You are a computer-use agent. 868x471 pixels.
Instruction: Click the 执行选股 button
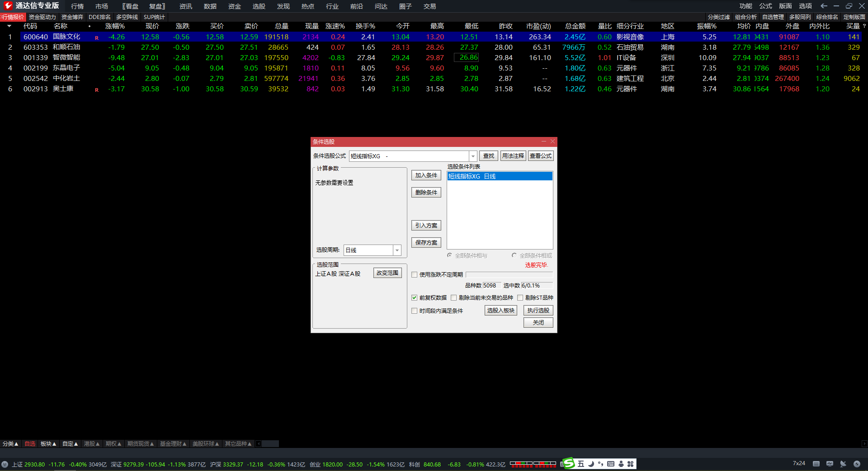tap(538, 311)
